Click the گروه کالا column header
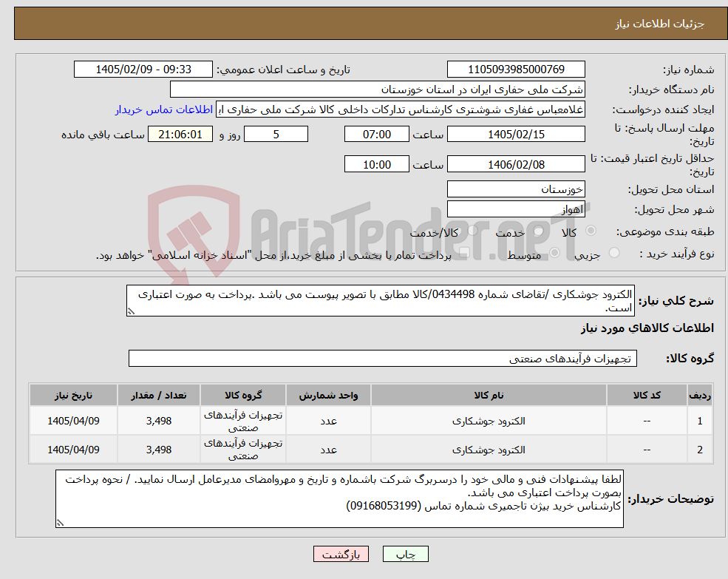The height and width of the screenshot is (579, 728). pyautogui.click(x=243, y=395)
